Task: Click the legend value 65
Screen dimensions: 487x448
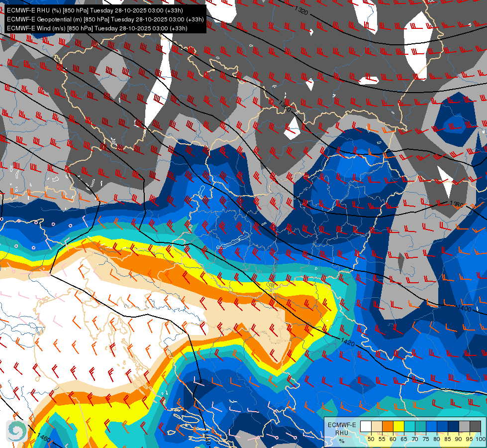Action: [404, 439]
